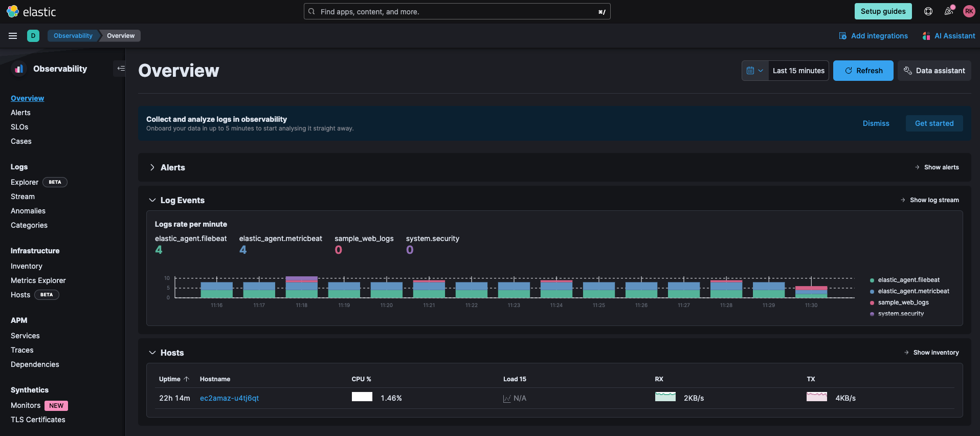
Task: Open Monitors under Synthetics
Action: 26,405
